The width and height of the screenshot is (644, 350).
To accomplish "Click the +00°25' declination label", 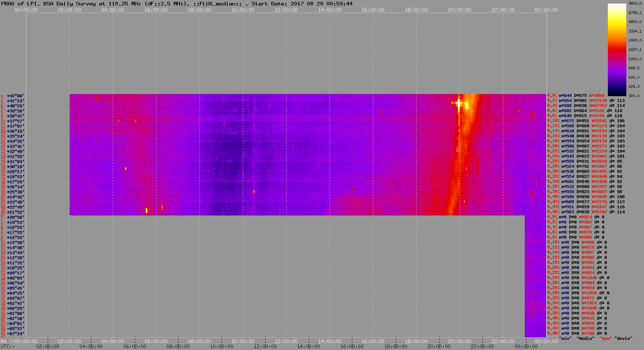I will coord(16,308).
